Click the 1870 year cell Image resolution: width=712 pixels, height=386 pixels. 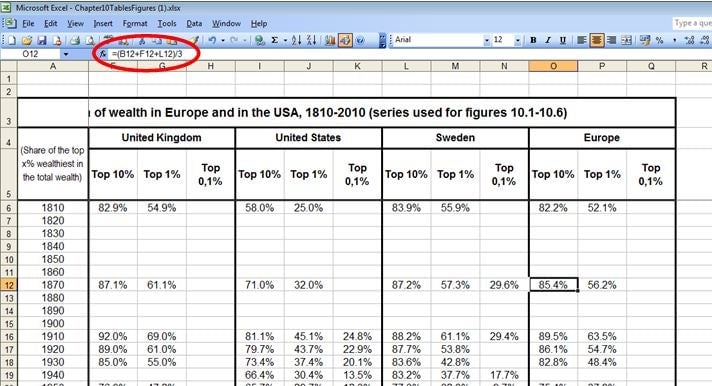(x=53, y=285)
